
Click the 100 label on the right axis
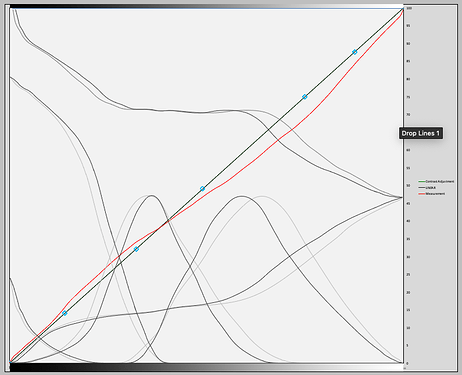pos(409,8)
